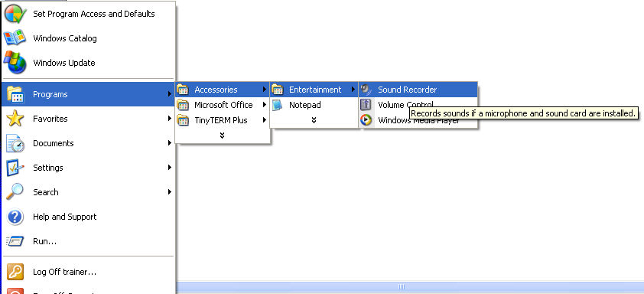
Task: Expand the TinyTERM Plus submenu arrow
Action: pos(265,120)
